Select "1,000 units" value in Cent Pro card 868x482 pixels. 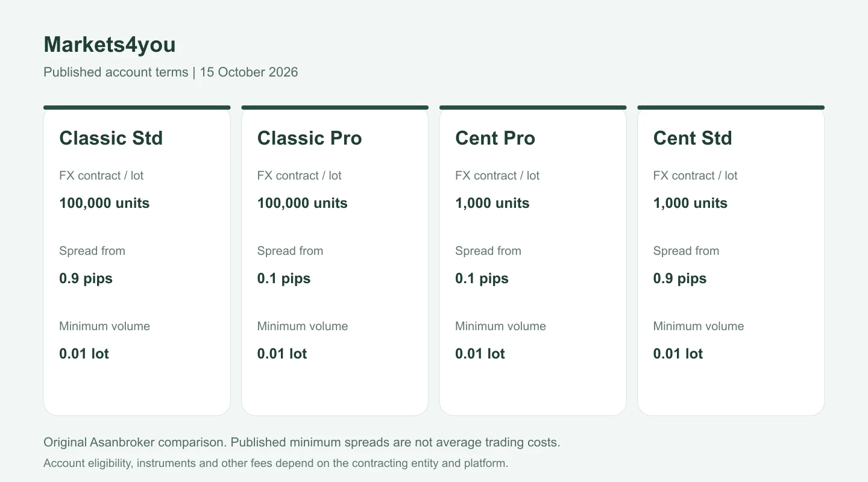coord(492,203)
